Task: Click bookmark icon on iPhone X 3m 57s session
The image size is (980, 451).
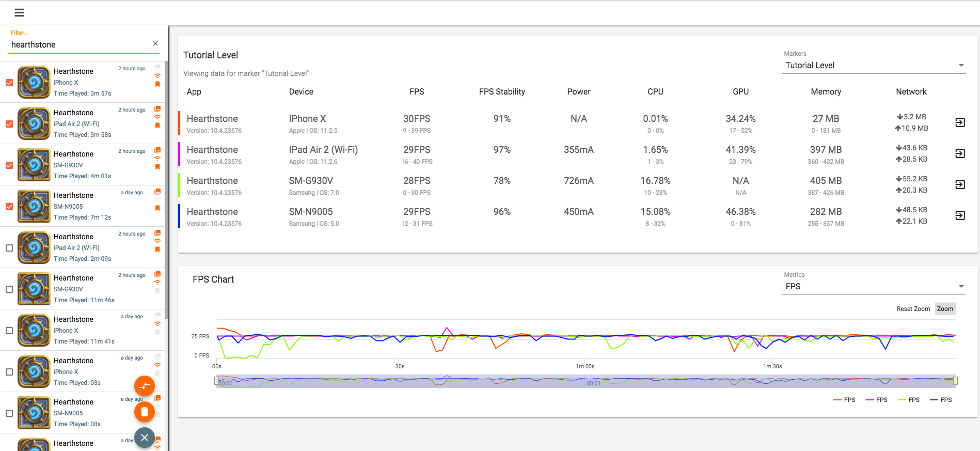Action: point(157,84)
